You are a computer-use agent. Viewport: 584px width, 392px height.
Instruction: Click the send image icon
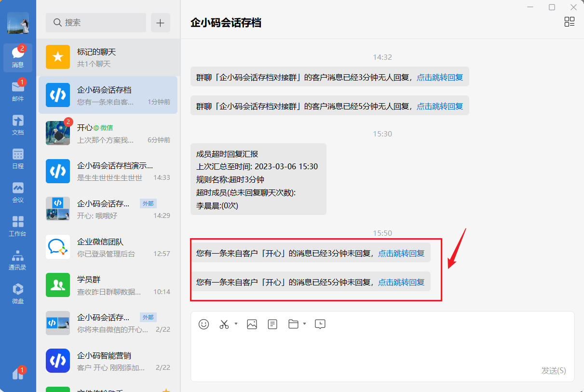click(252, 324)
